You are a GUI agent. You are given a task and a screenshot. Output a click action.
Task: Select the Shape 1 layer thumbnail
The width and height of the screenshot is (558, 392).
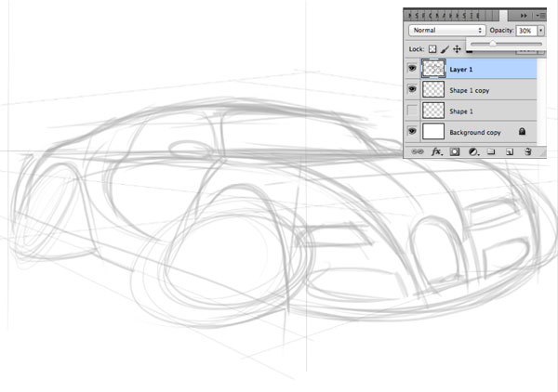click(x=433, y=111)
